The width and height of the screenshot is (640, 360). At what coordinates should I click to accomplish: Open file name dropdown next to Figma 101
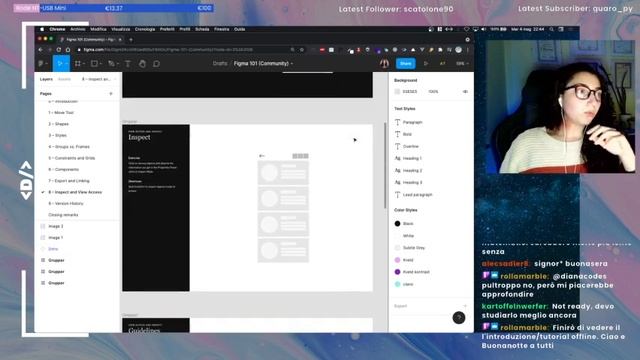click(x=292, y=64)
